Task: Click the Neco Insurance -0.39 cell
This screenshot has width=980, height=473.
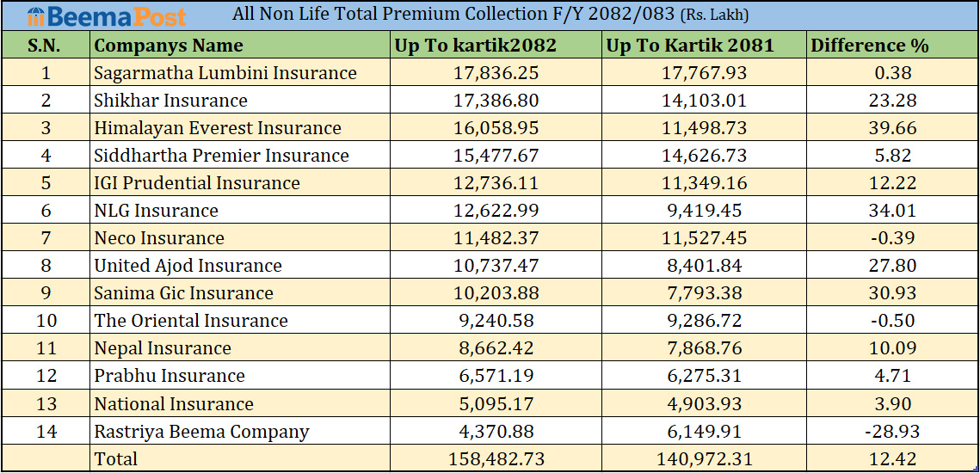Action: pyautogui.click(x=893, y=238)
